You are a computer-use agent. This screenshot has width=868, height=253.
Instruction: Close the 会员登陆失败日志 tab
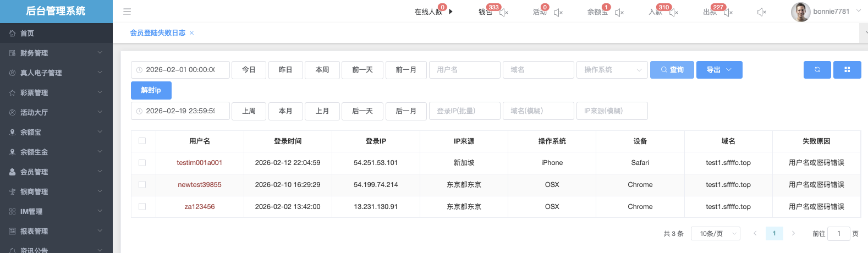(191, 33)
